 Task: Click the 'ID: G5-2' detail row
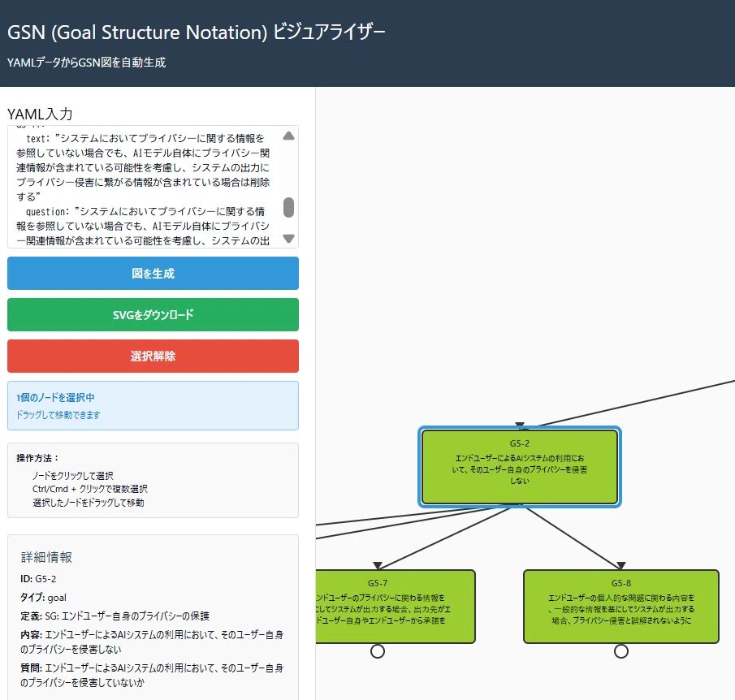tap(38, 579)
